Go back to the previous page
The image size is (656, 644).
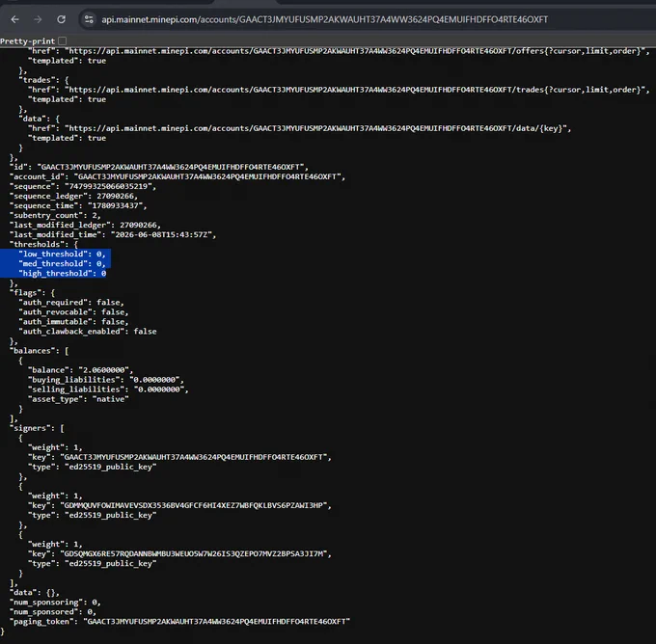tap(15, 19)
